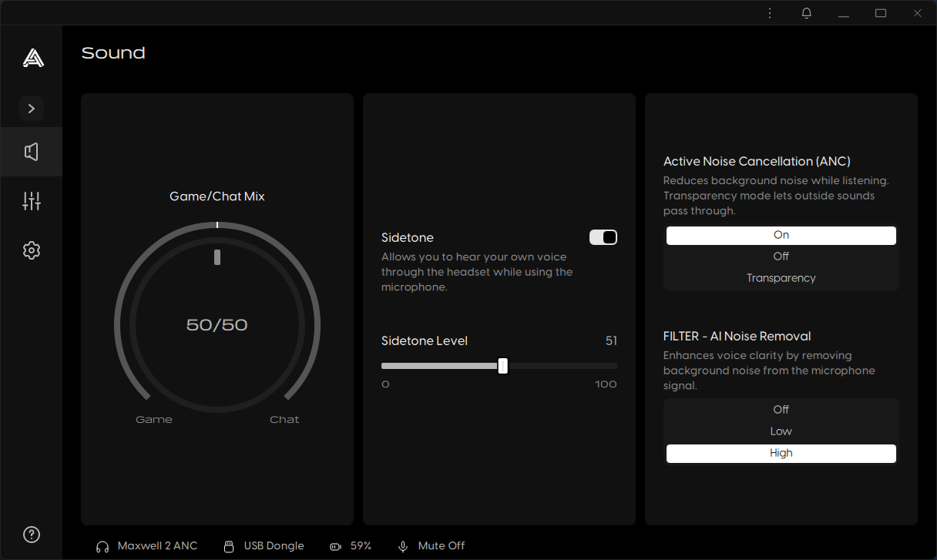Close the application window

tap(918, 13)
